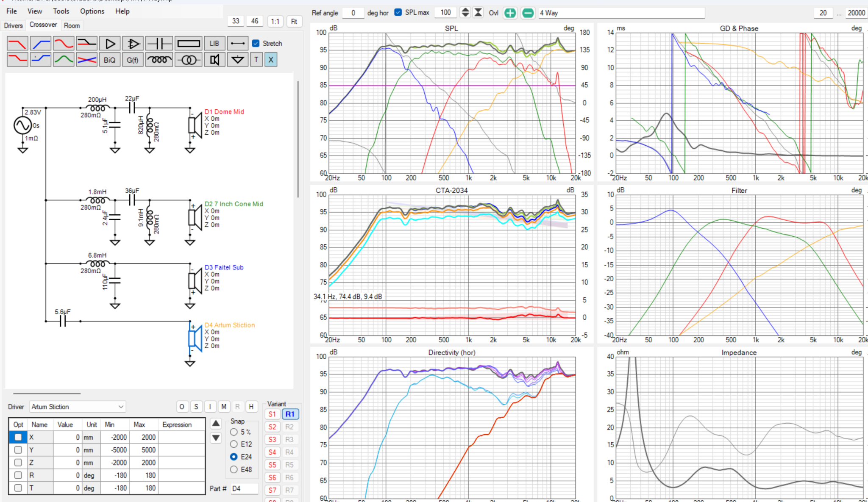This screenshot has height=502, width=868.
Task: Select the wire connection tool
Action: coord(237,44)
